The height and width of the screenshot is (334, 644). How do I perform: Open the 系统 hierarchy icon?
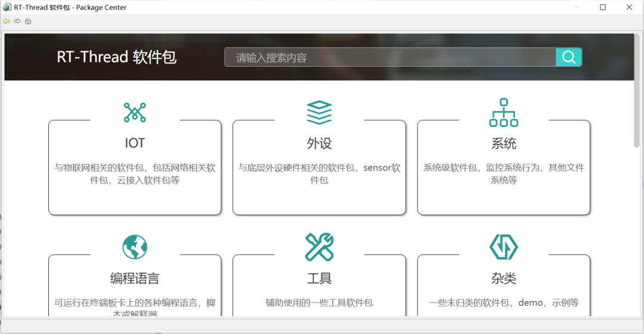(503, 112)
